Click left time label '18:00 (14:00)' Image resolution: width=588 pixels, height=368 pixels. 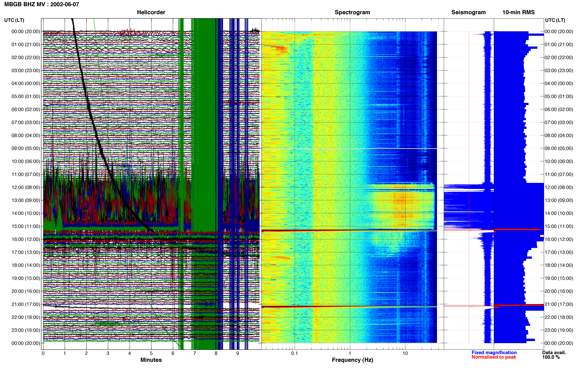click(26, 265)
